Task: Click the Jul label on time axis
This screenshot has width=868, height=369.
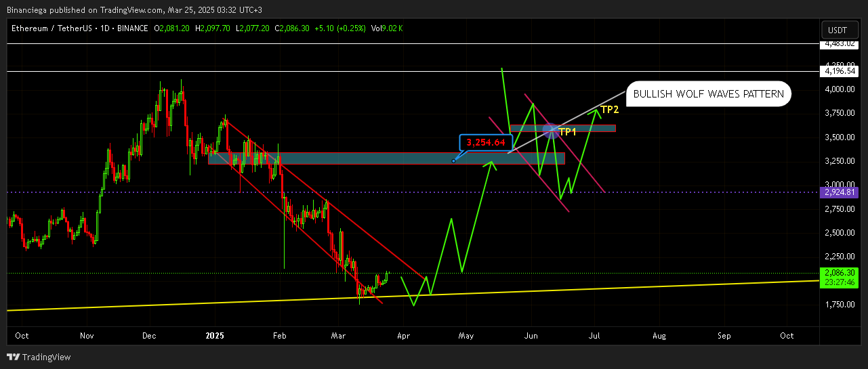Action: pyautogui.click(x=594, y=335)
